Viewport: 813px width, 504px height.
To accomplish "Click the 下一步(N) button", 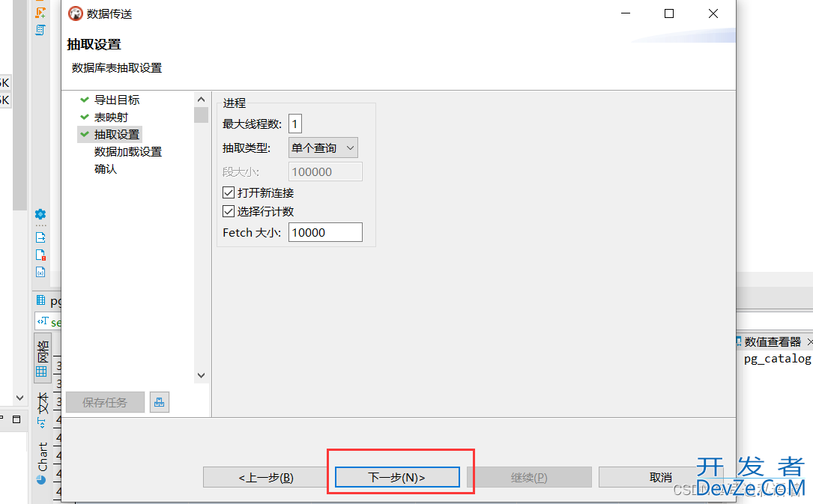I will click(397, 477).
